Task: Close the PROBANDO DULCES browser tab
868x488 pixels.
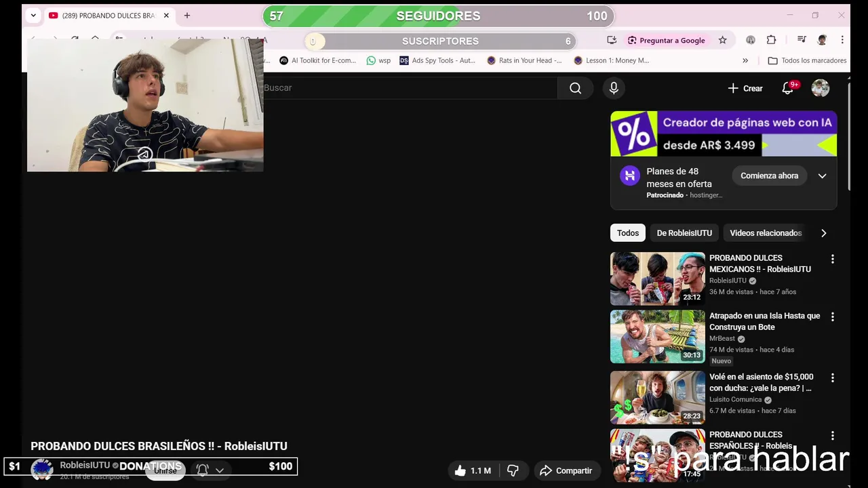Action: 166,16
